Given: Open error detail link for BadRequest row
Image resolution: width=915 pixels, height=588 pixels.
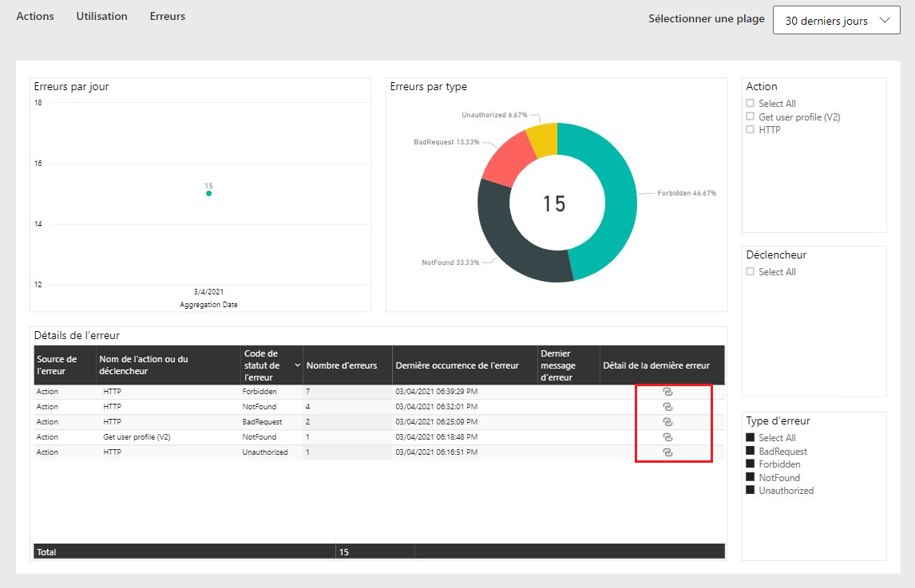Looking at the screenshot, I should (x=667, y=422).
